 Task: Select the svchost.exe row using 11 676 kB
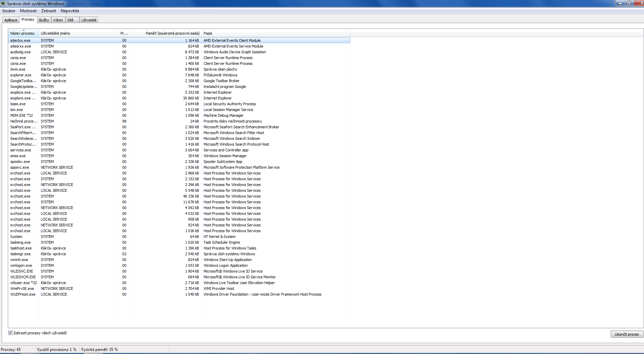179,202
